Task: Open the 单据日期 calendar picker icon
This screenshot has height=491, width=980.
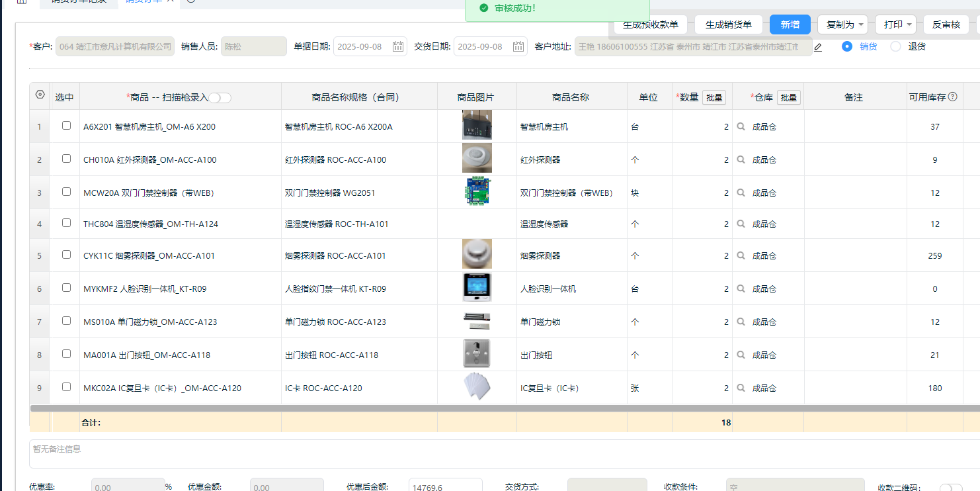Action: [x=398, y=46]
